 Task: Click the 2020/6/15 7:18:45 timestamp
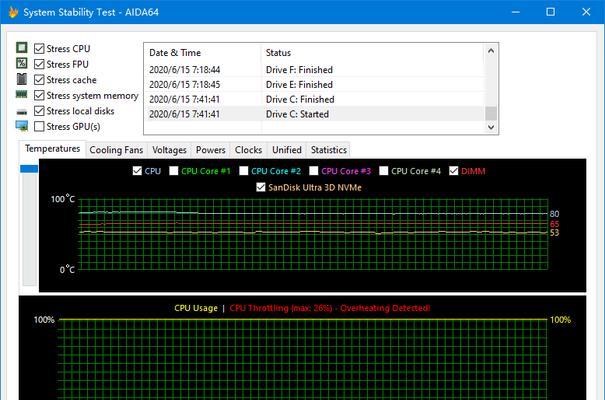(x=184, y=84)
